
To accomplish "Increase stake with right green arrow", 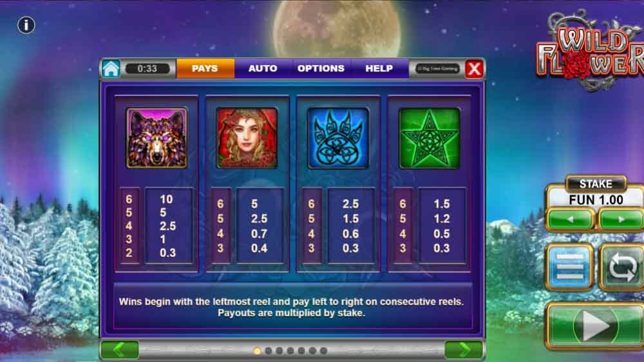I will (x=621, y=220).
